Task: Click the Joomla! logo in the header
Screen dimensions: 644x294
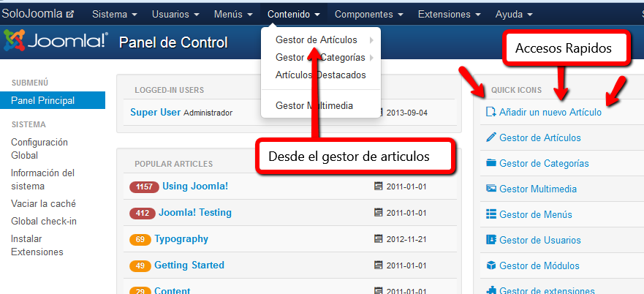Action: click(x=56, y=42)
